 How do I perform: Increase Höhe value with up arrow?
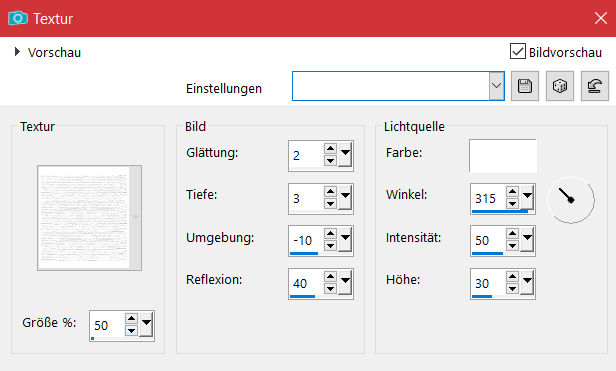(x=512, y=277)
